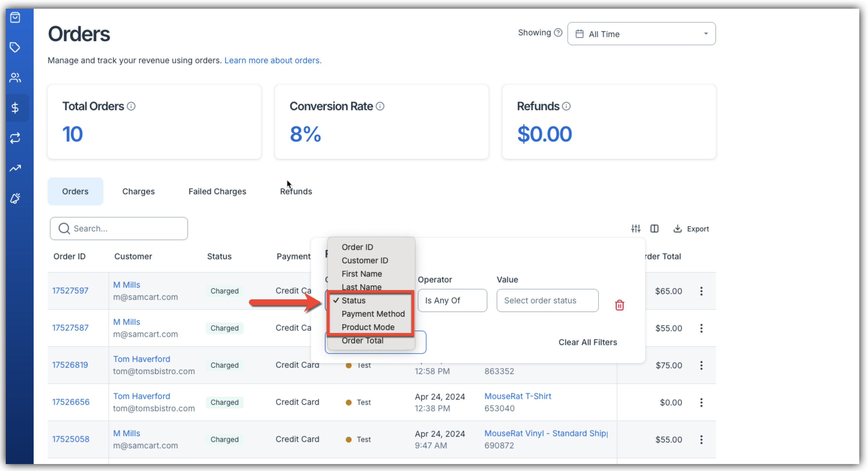The width and height of the screenshot is (868, 471).
Task: Open the three-dot menu for the $65.00 order
Action: [701, 291]
